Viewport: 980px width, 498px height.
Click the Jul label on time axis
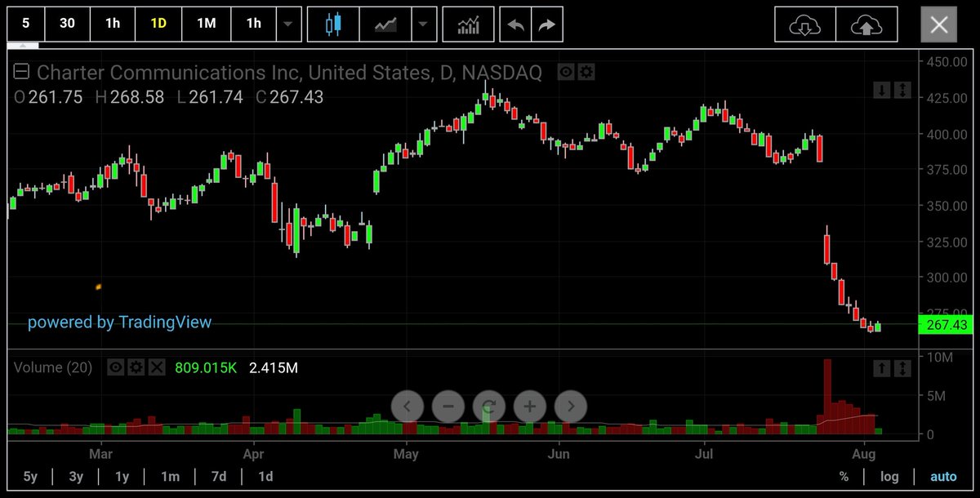tap(704, 453)
